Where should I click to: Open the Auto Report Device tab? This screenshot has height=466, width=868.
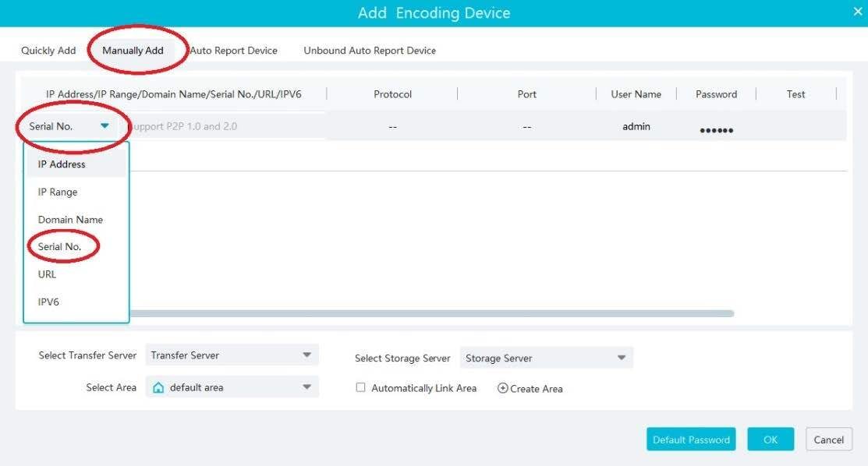(x=234, y=51)
